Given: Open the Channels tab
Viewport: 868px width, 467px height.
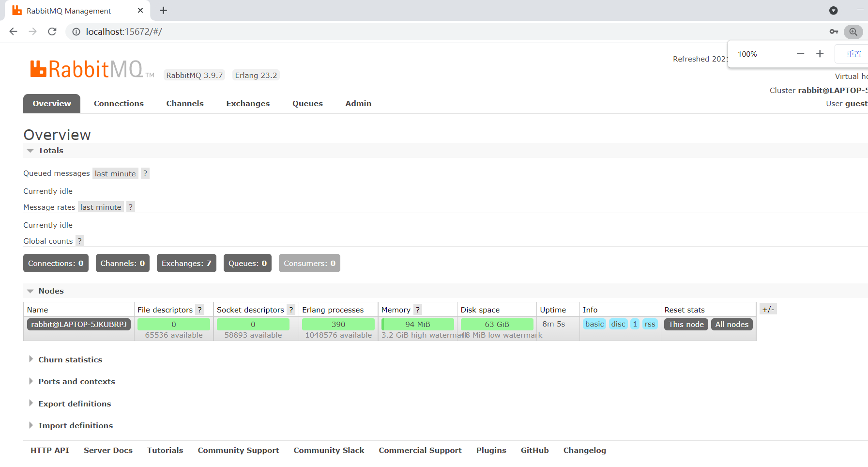Looking at the screenshot, I should (x=185, y=103).
